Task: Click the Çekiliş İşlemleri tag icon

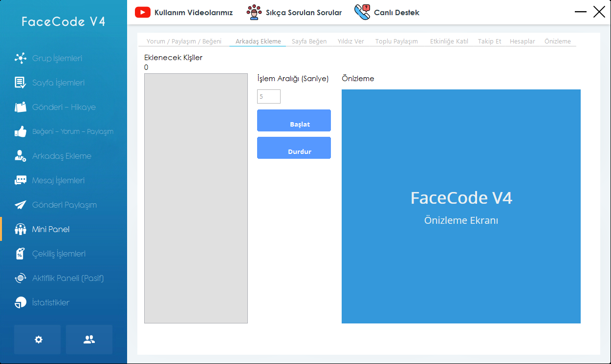Action: [21, 254]
